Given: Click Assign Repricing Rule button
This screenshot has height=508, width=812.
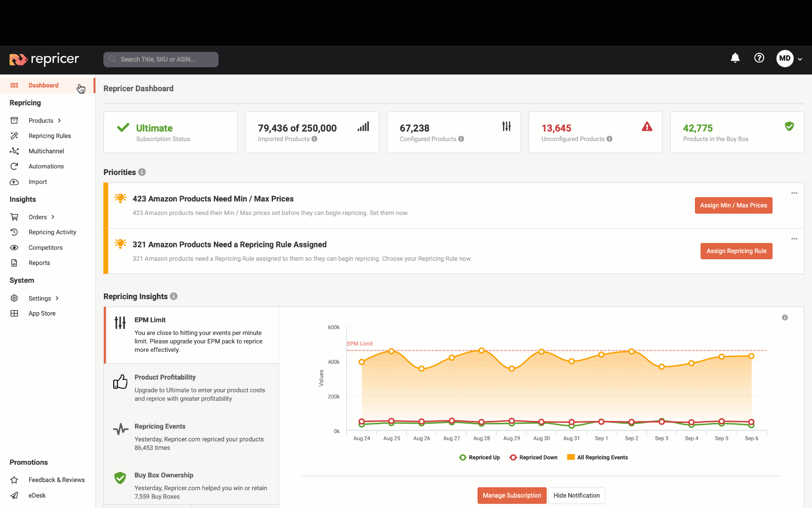Looking at the screenshot, I should point(736,251).
